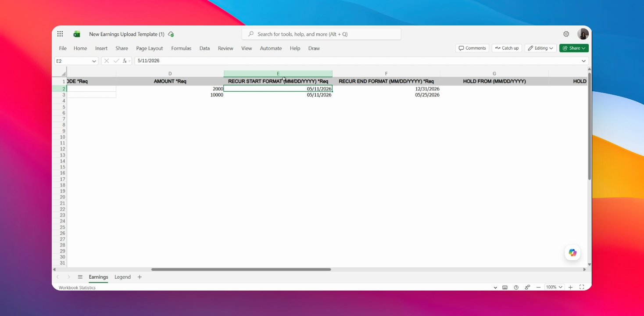Click the search for tools box
This screenshot has height=316, width=644.
click(321, 34)
